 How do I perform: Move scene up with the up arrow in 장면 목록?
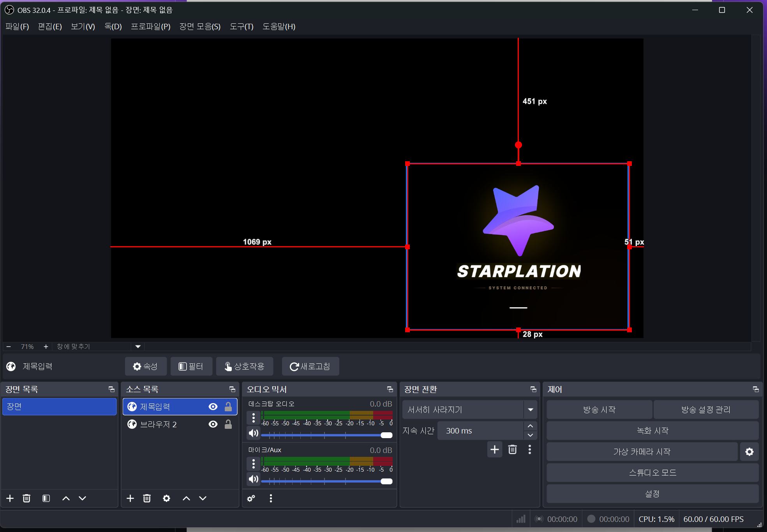tap(66, 498)
